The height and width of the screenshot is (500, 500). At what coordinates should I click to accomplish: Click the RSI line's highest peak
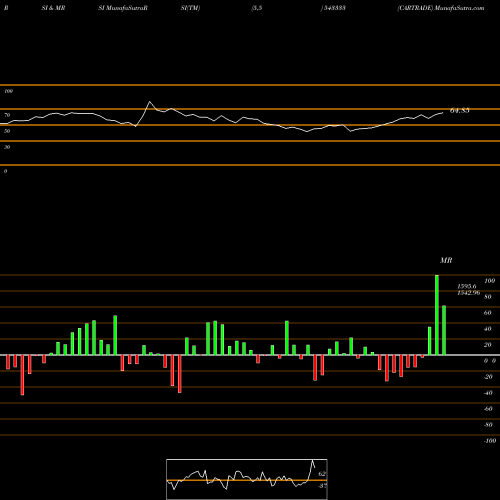tap(149, 102)
